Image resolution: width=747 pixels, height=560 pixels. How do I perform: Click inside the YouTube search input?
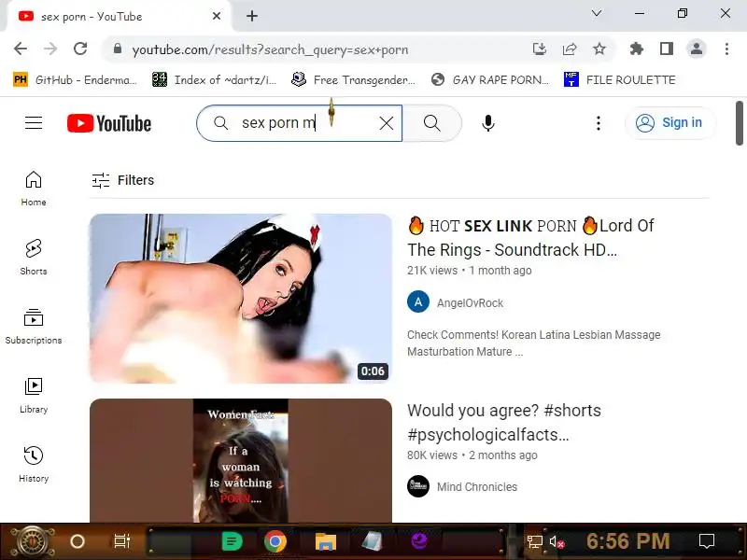[305, 123]
